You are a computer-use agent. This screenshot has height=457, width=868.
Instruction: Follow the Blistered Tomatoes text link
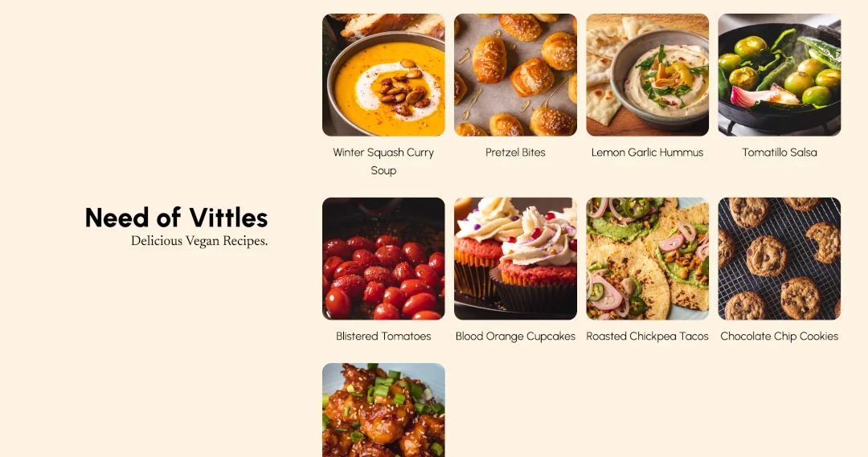383,336
